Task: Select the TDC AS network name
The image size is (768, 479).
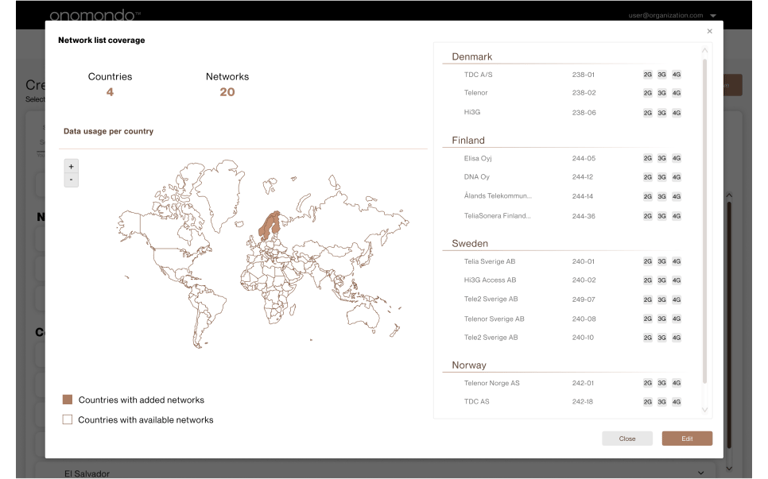Action: tap(477, 402)
